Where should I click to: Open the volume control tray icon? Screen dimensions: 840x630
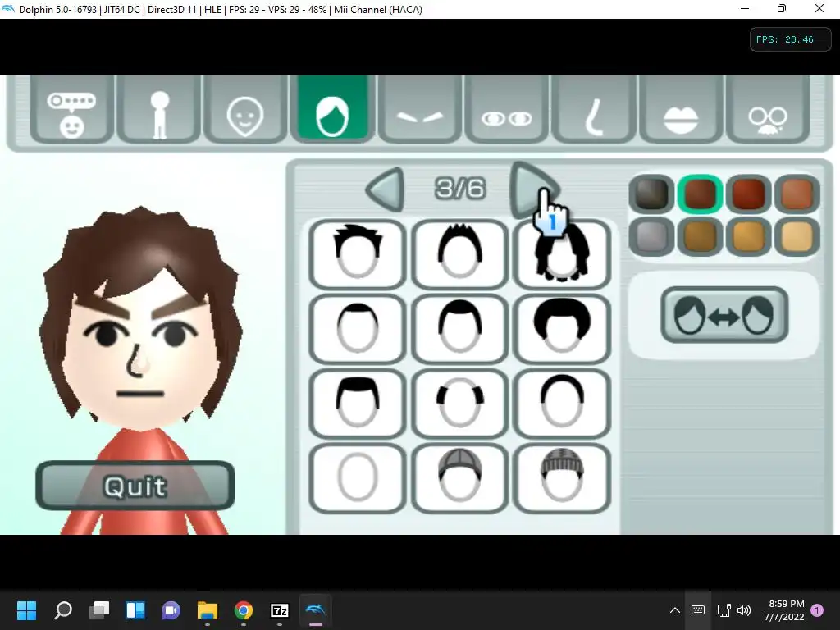click(x=743, y=609)
